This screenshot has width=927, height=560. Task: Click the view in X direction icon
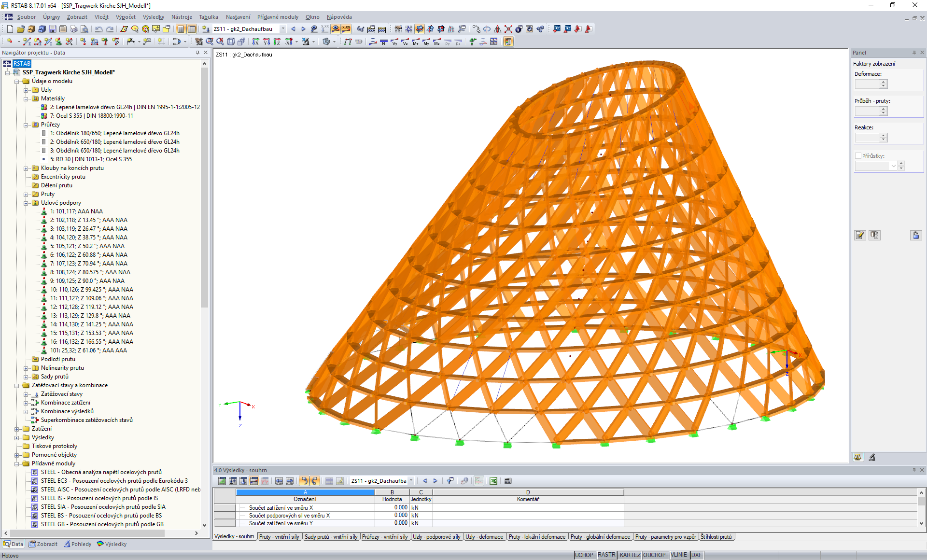256,42
